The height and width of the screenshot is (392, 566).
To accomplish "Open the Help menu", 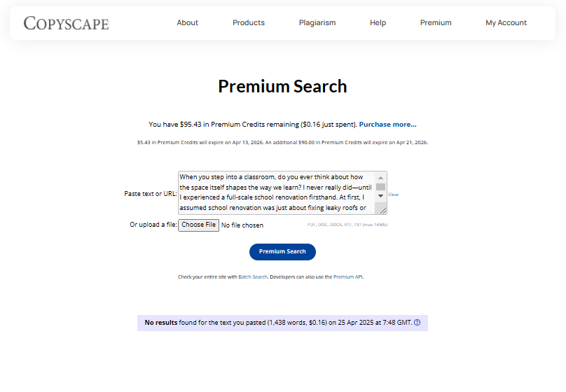I will [x=378, y=22].
